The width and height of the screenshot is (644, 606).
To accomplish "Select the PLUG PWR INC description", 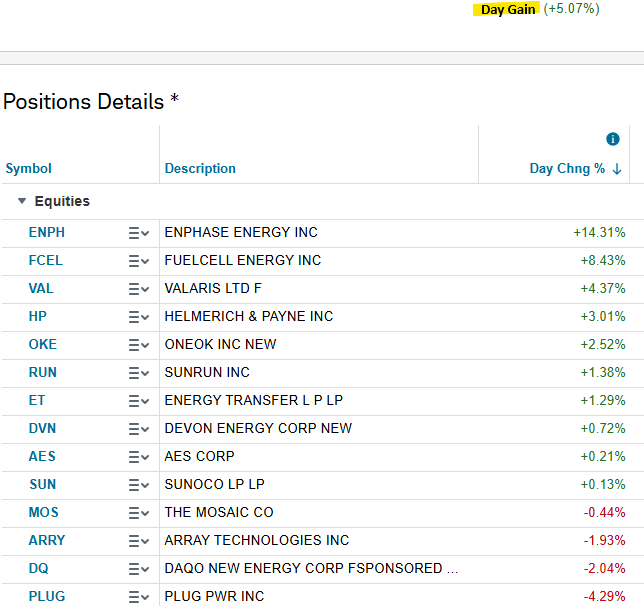I will [x=214, y=596].
